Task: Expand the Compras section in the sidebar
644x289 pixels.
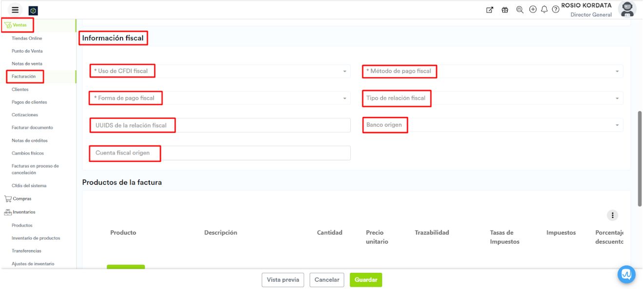Action: tap(22, 199)
